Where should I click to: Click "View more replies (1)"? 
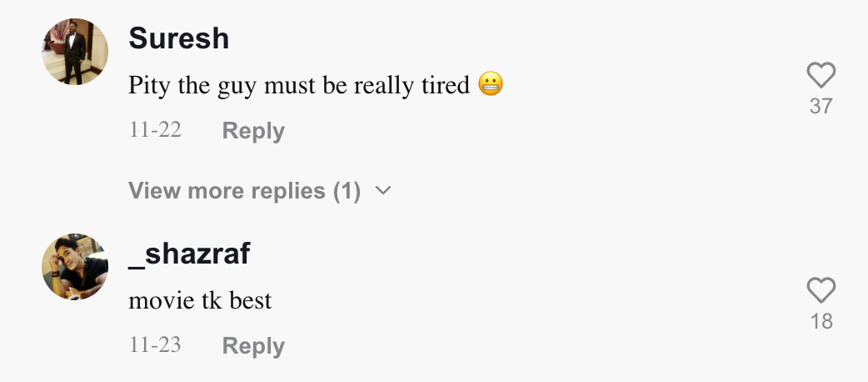pos(244,191)
